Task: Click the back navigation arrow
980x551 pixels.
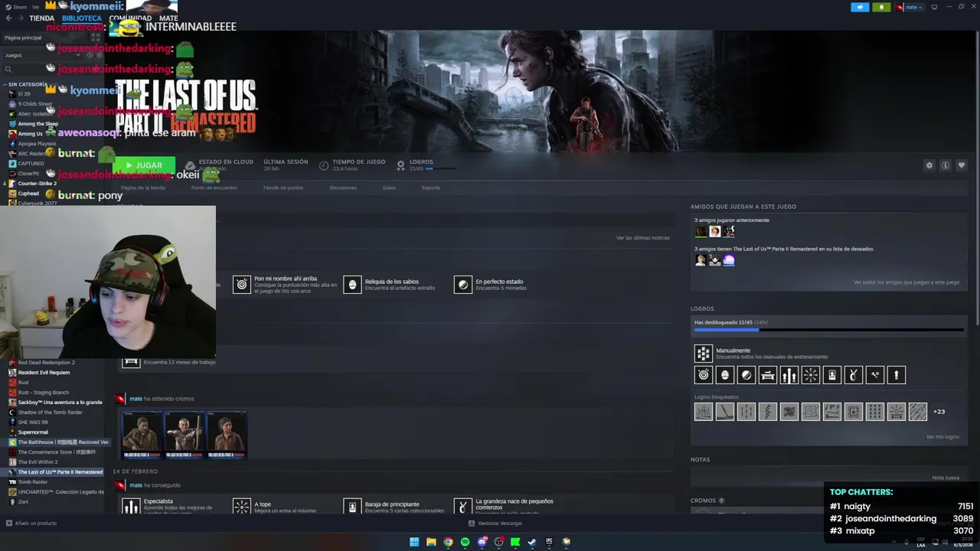Action: click(8, 18)
